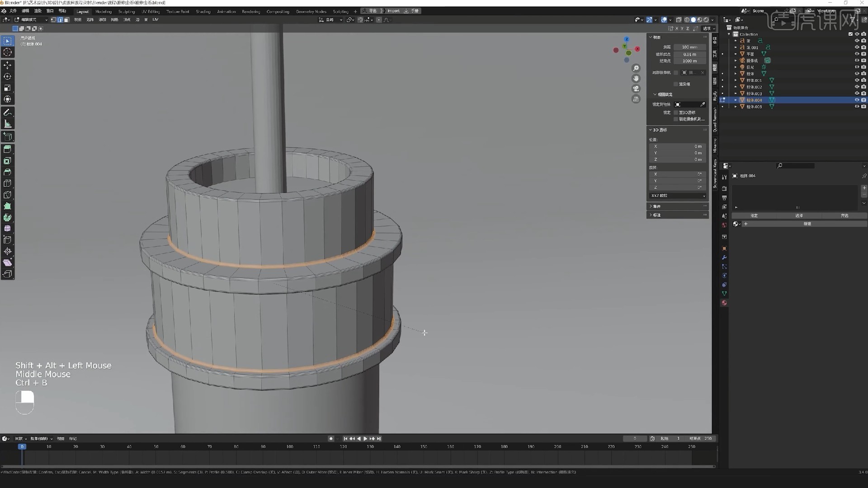Screen dimensions: 868x488
Task: Toggle the camera view icon
Action: click(x=636, y=89)
